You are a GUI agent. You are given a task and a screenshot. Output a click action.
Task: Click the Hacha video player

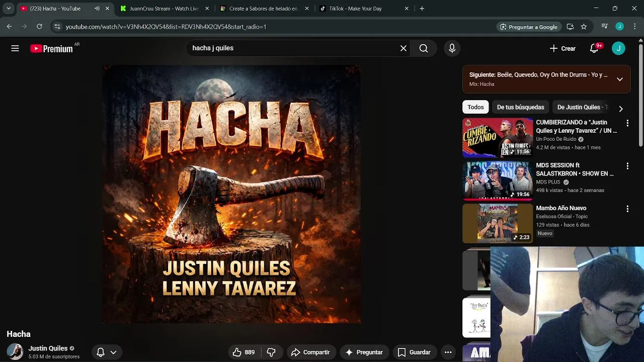point(231,194)
